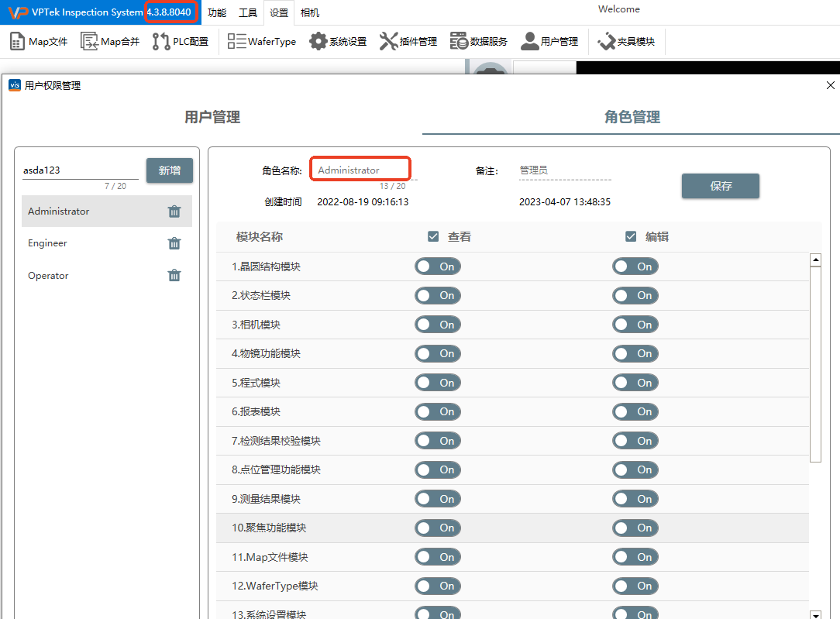
Task: Click the 2023-04-07 13:48:35 timestamp
Action: [x=565, y=202]
